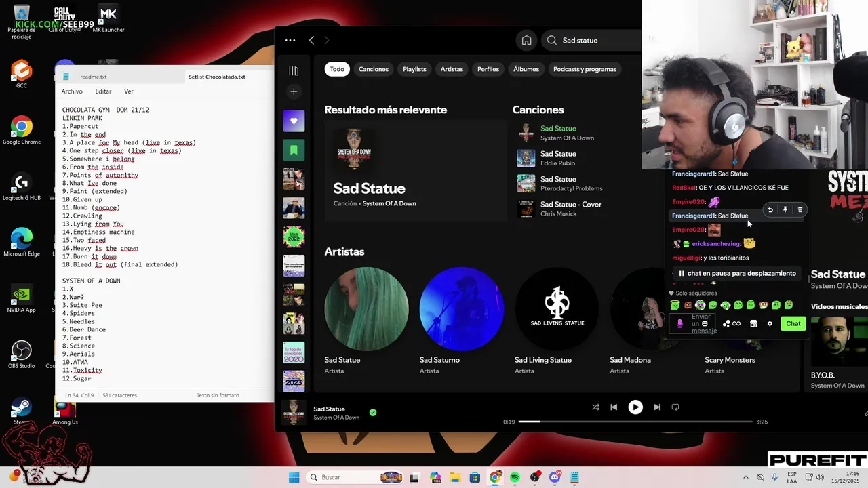This screenshot has width=868, height=488.
Task: Open the 2023 playlist in sidebar
Action: point(294,382)
